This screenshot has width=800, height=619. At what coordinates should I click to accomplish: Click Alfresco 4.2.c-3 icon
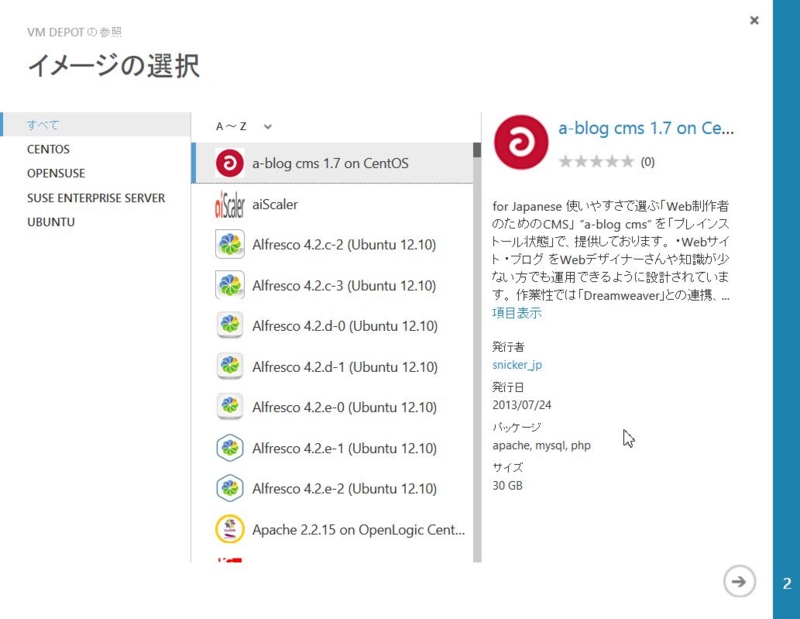click(230, 285)
